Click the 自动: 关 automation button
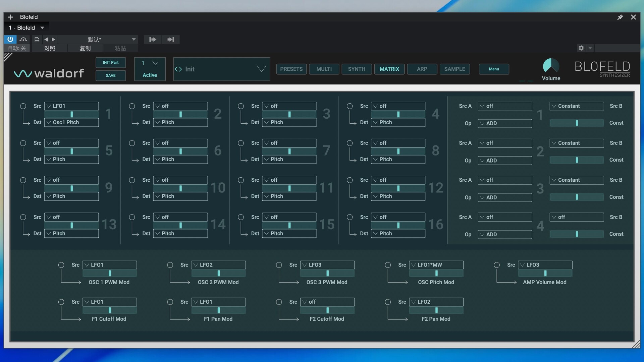Image resolution: width=644 pixels, height=362 pixels. pyautogui.click(x=17, y=48)
